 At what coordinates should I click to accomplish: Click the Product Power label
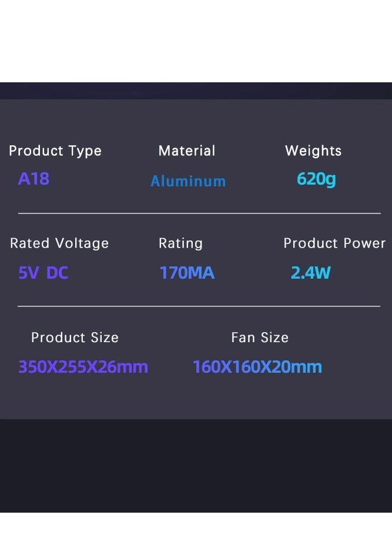[x=334, y=243]
